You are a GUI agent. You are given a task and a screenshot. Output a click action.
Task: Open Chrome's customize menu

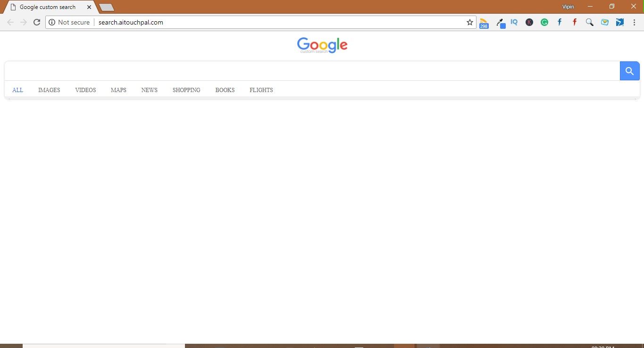click(634, 22)
